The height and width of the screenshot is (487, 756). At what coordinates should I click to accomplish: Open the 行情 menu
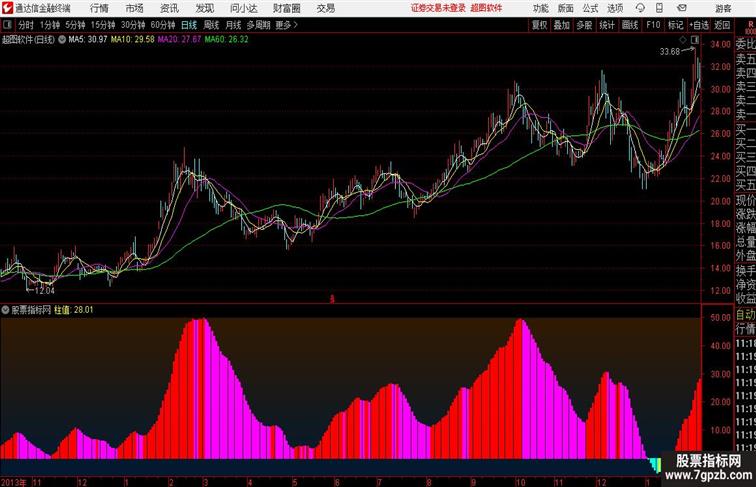click(x=99, y=8)
